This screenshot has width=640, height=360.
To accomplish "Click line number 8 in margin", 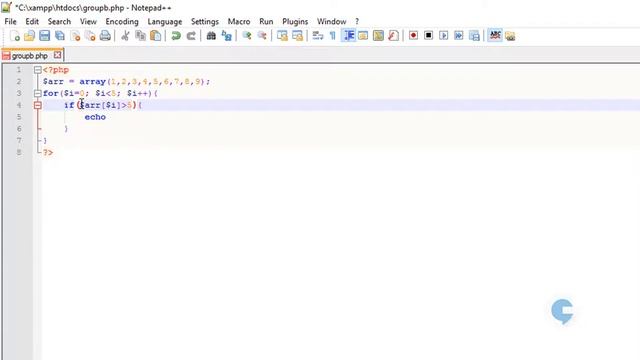I will pos(19,152).
